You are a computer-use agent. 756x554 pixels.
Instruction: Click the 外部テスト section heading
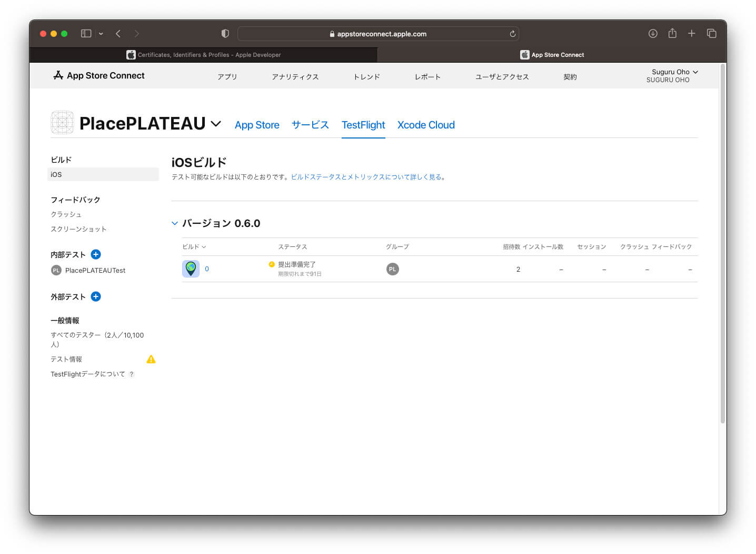tap(68, 296)
